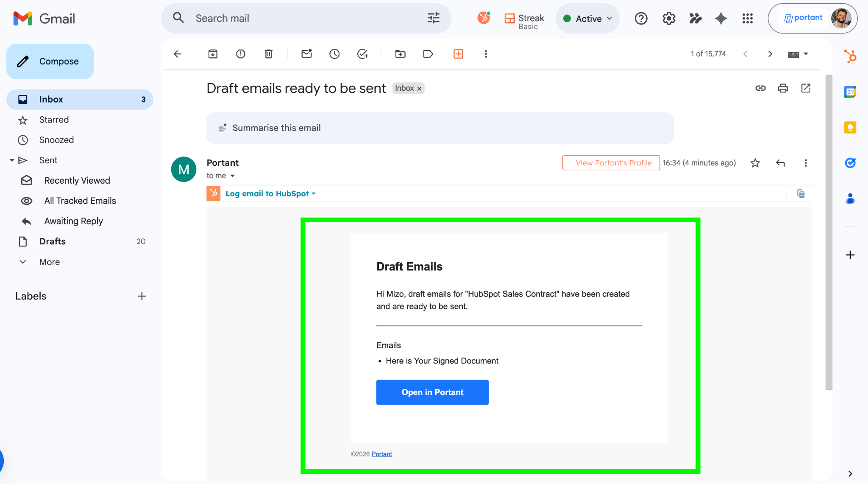Image resolution: width=868 pixels, height=484 pixels.
Task: Click Open in Portant button
Action: click(432, 392)
